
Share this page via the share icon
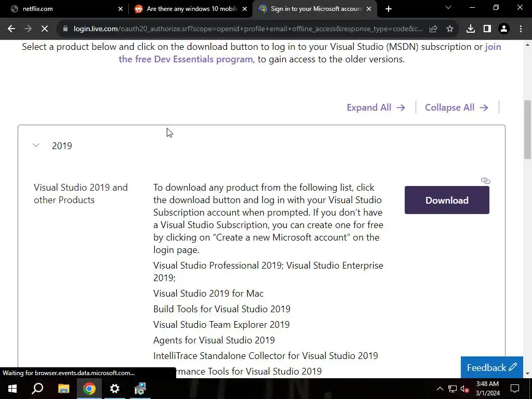click(x=433, y=29)
